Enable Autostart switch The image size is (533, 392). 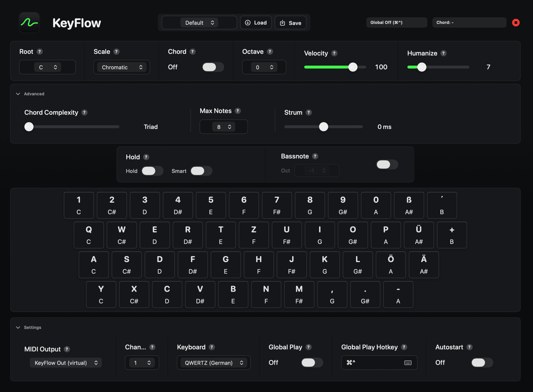[x=482, y=363]
